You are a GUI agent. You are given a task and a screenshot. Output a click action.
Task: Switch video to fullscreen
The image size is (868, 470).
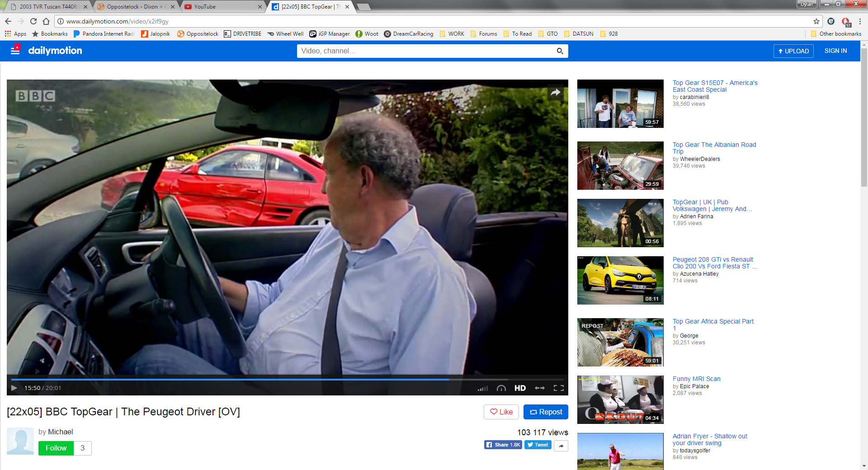[x=559, y=388]
